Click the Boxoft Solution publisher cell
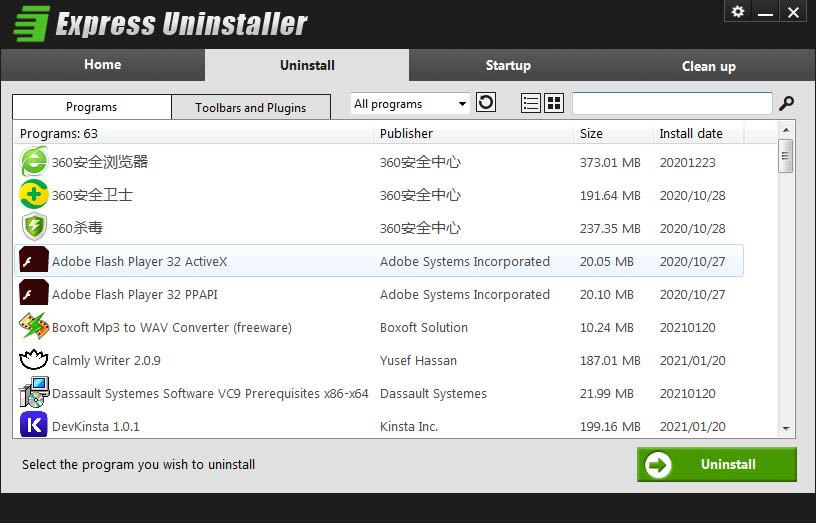The height and width of the screenshot is (523, 816). (x=424, y=327)
